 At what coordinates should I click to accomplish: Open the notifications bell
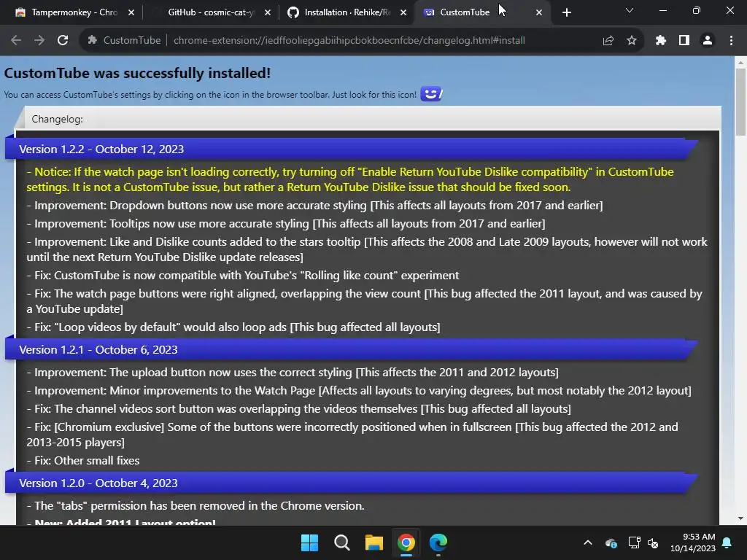pyautogui.click(x=727, y=542)
